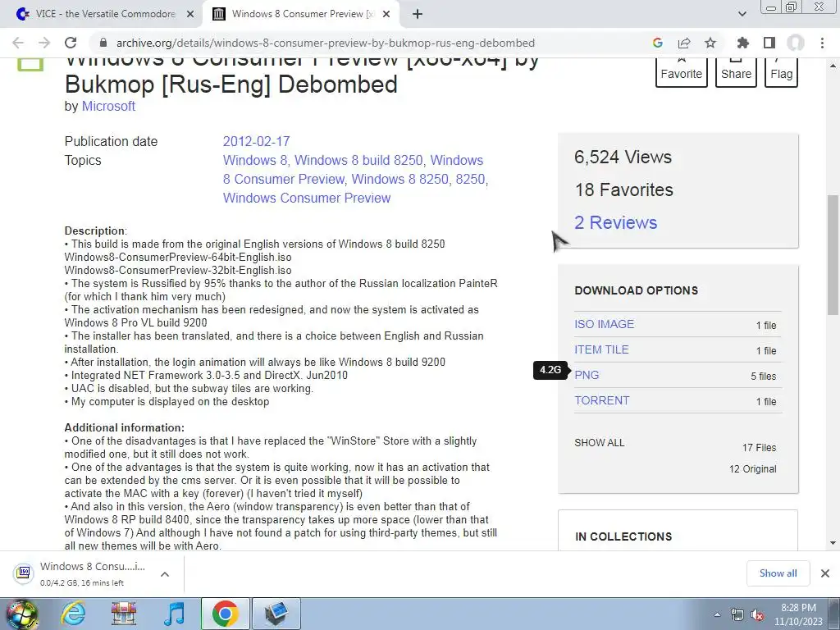Screen dimensions: 840x630
Task: Open the taskbar icon right of Chrome
Action: [276, 614]
